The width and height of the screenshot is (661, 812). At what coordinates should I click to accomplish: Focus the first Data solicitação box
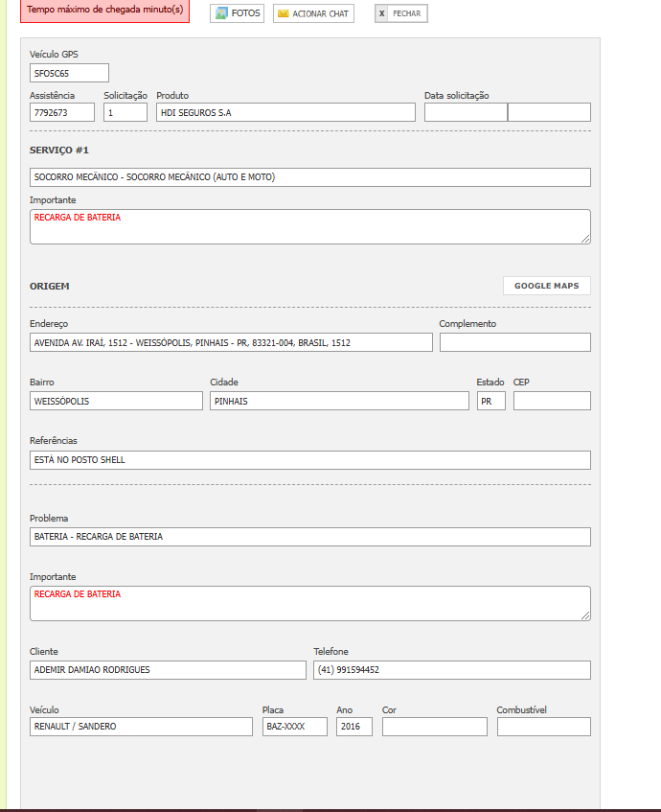(466, 112)
